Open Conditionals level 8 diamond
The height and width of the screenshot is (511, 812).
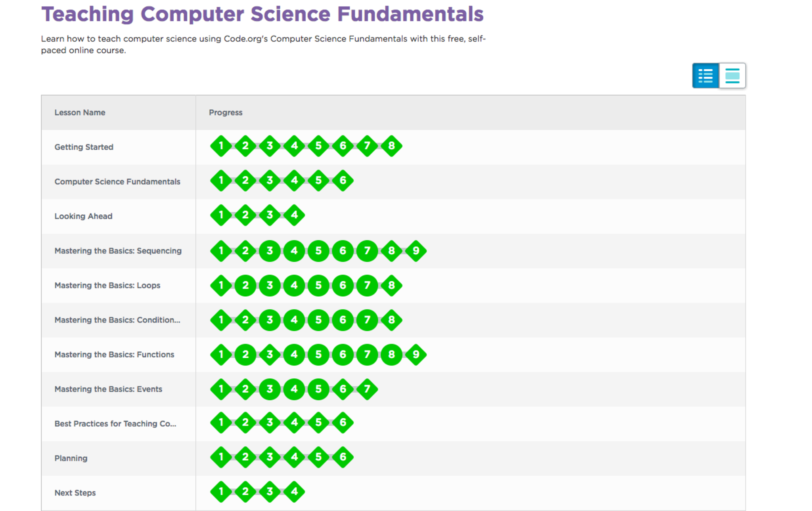click(x=391, y=320)
